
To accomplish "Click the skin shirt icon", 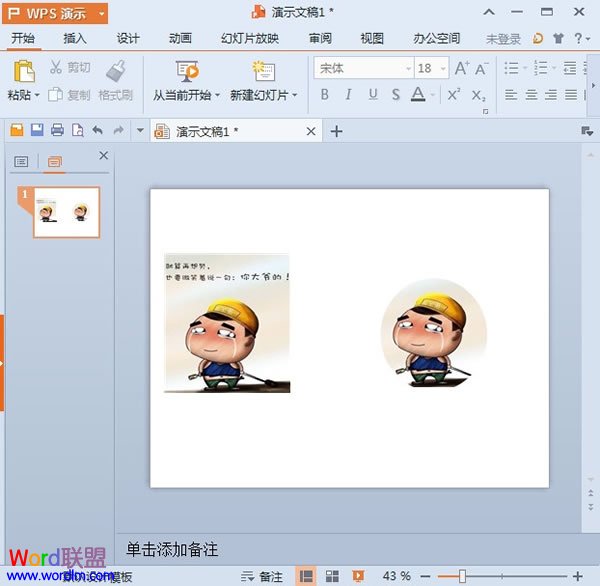I will click(x=558, y=38).
